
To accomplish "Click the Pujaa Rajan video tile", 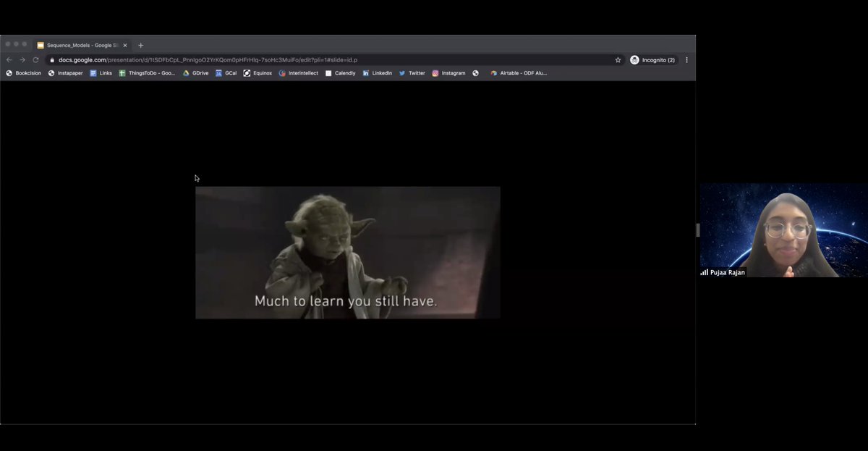I will [x=783, y=230].
